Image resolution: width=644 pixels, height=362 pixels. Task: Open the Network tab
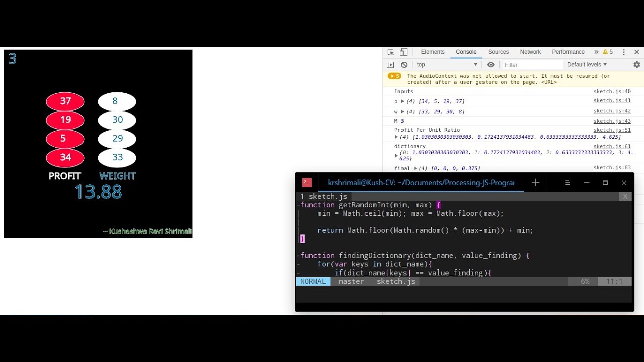point(530,52)
